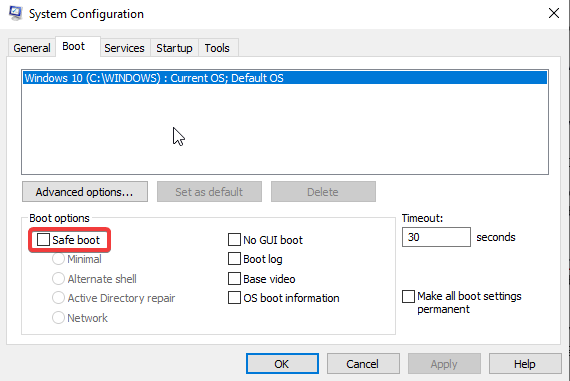
Task: Tick the No GUI boot checkbox
Action: tap(234, 240)
